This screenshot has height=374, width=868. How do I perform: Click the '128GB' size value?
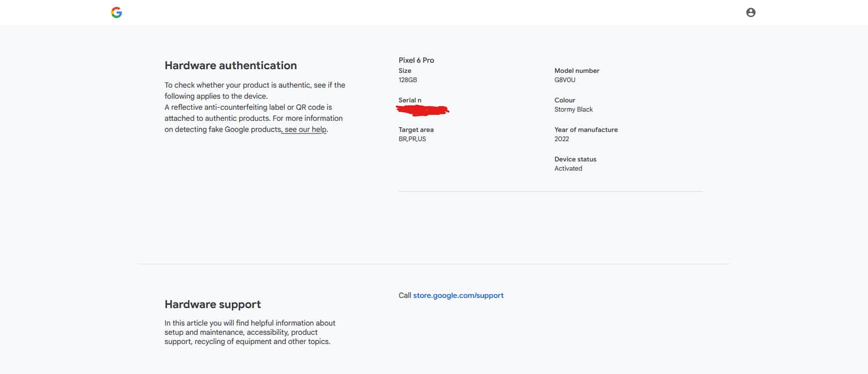point(408,80)
